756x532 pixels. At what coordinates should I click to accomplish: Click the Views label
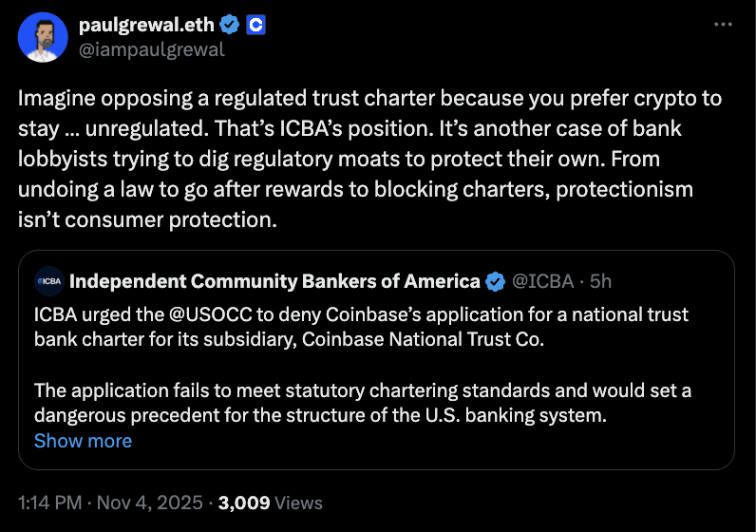coord(299,503)
